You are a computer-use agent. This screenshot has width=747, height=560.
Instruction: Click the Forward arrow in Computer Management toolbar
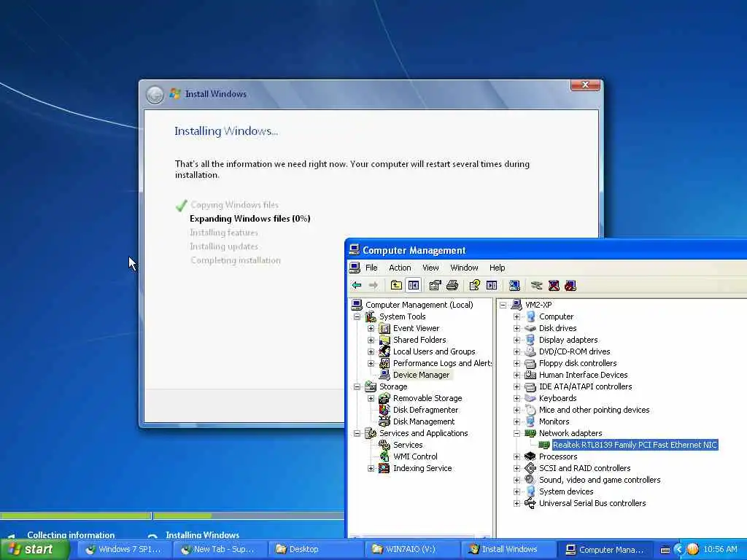pyautogui.click(x=373, y=285)
